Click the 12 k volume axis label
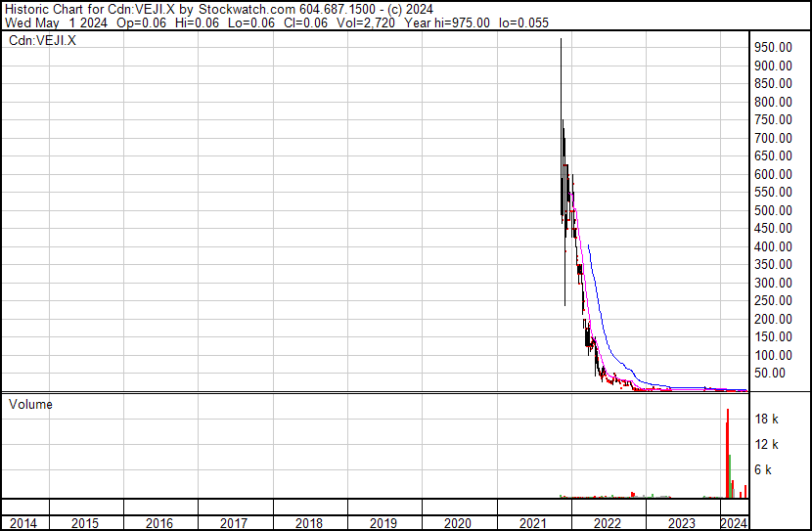Viewport: 812px width, 531px height. 766,445
